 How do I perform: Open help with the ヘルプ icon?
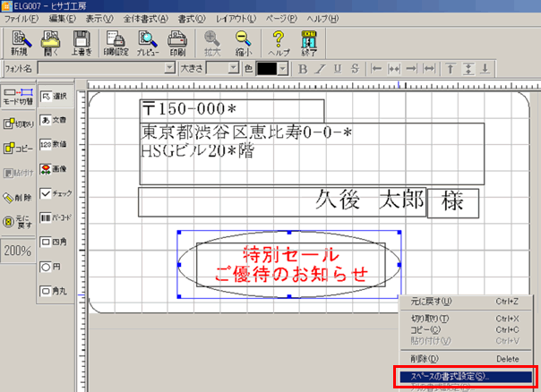point(279,41)
